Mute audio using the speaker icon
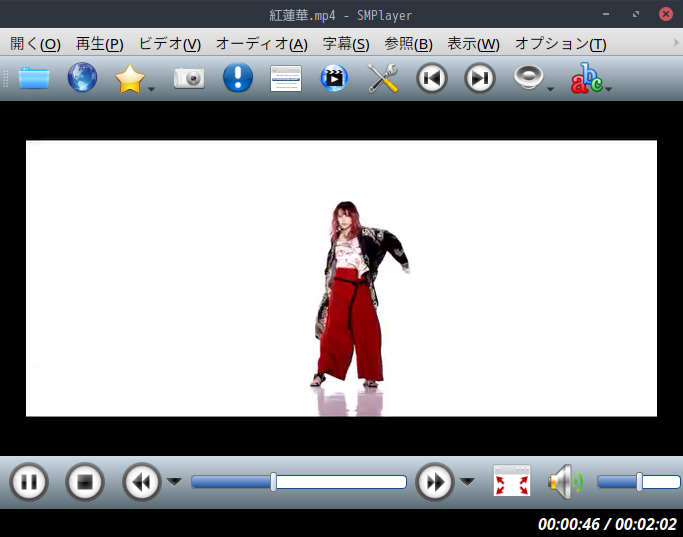The height and width of the screenshot is (537, 683). coord(565,482)
